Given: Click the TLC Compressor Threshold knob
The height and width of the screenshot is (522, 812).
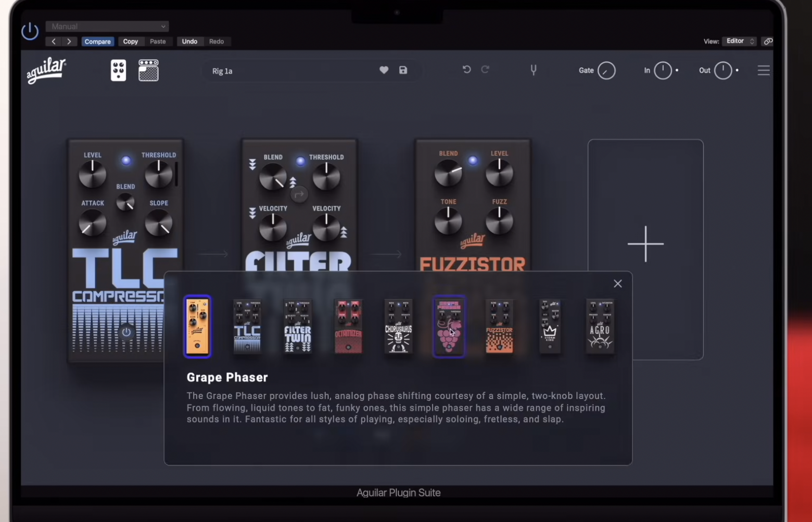Looking at the screenshot, I should pyautogui.click(x=159, y=174).
